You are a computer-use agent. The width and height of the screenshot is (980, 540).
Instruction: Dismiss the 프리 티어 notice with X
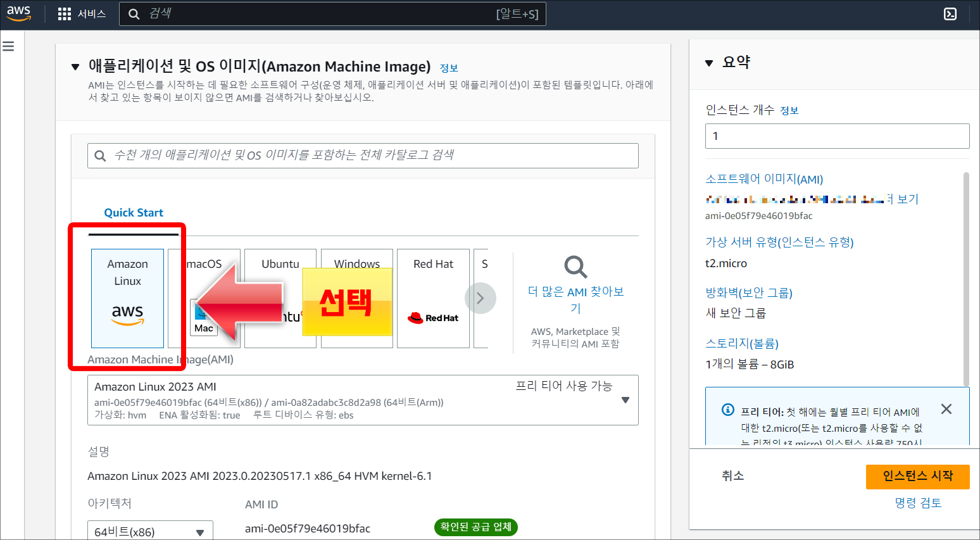(x=946, y=409)
